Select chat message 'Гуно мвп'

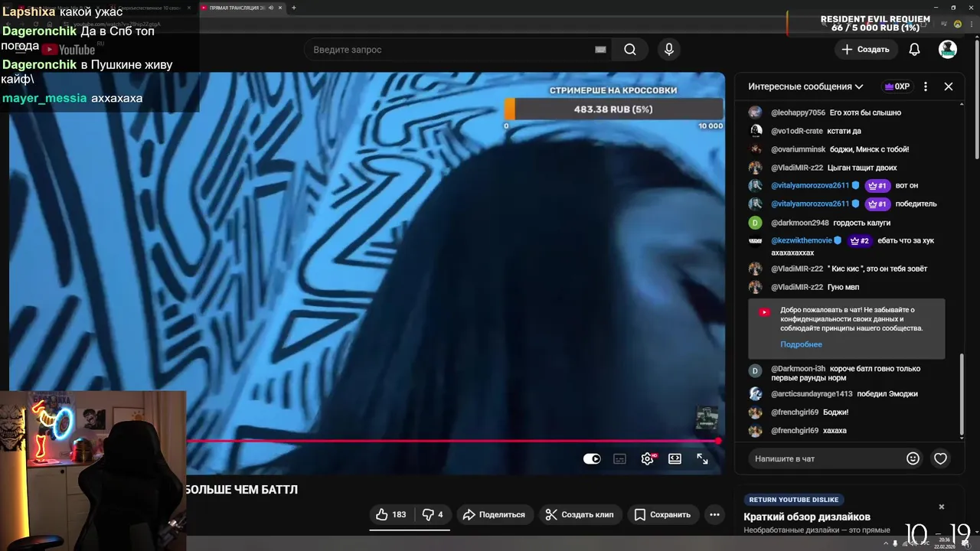(843, 287)
